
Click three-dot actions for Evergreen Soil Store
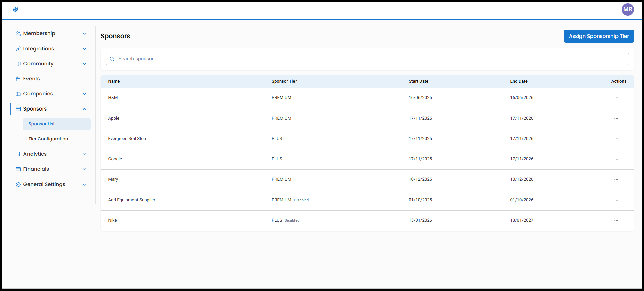point(616,139)
